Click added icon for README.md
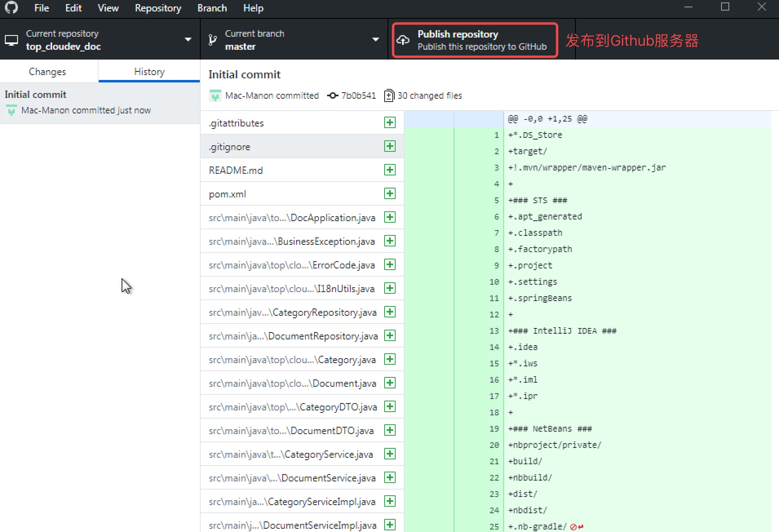The height and width of the screenshot is (532, 779). tap(390, 170)
